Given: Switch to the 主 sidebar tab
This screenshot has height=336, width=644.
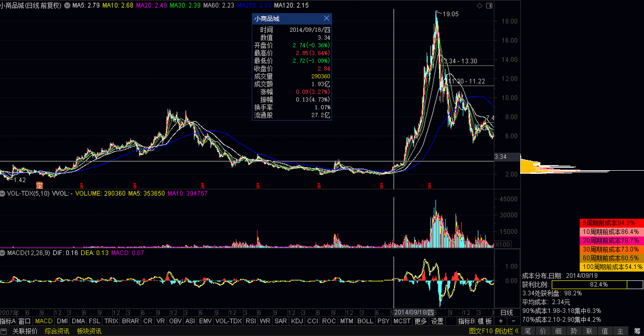Looking at the screenshot, I should click(621, 331).
